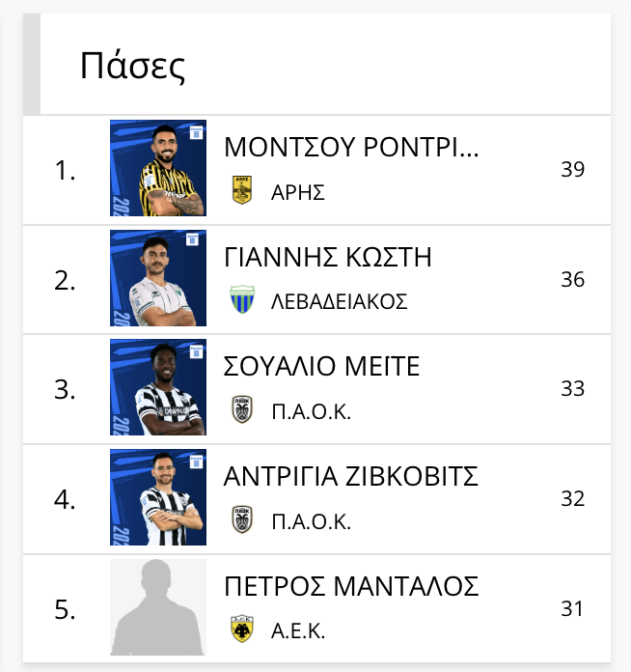This screenshot has height=672, width=631.
Task: Click the Levadiakos club crest icon
Action: (241, 300)
